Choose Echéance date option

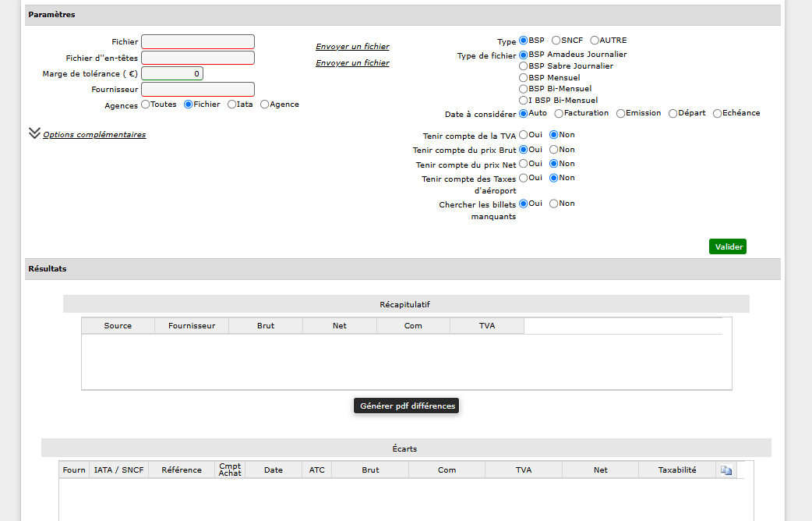point(717,114)
